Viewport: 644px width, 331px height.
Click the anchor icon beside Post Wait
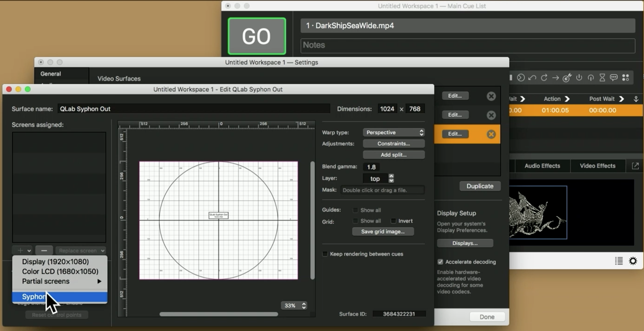tap(636, 99)
